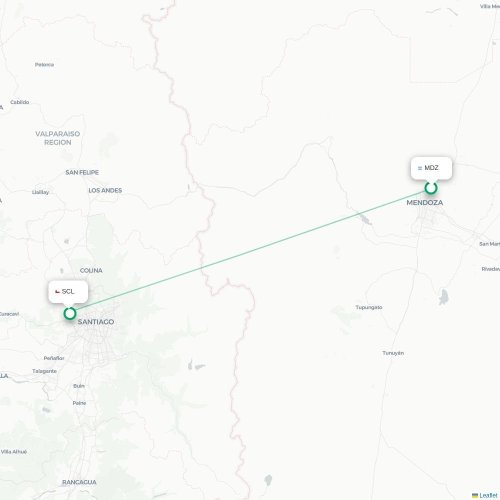Click the MDZ airport circle marker
The width and height of the screenshot is (500, 500).
(x=431, y=188)
